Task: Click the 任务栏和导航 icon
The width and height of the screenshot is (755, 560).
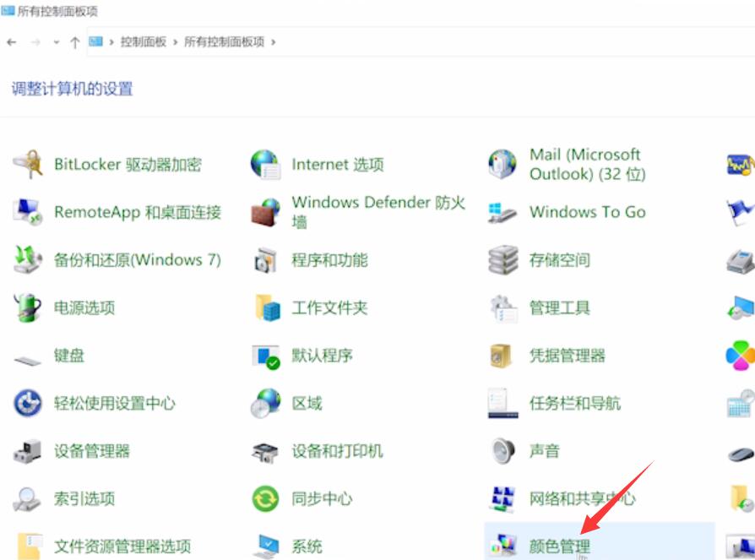Action: (502, 403)
